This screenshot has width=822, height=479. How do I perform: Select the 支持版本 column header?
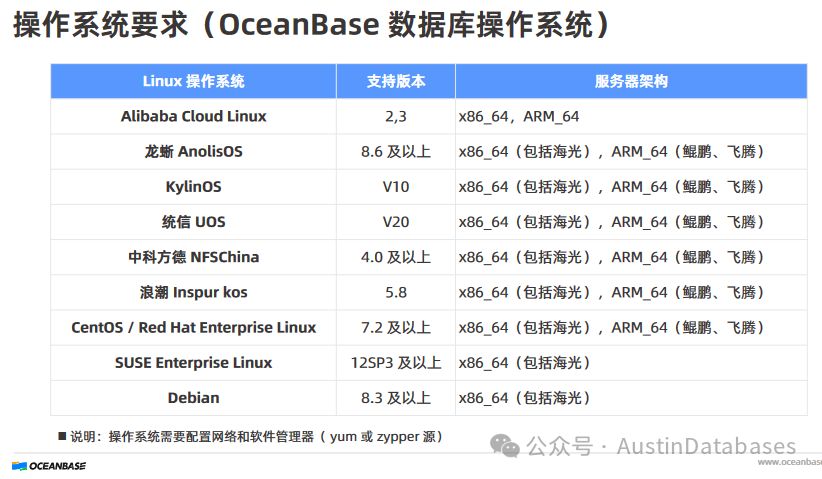click(396, 81)
